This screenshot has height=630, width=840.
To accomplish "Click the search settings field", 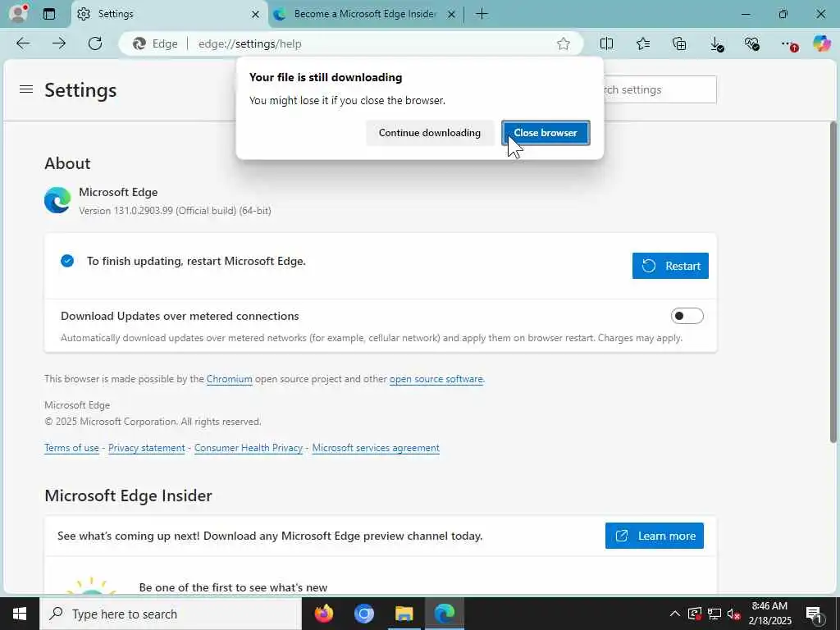I will (660, 89).
